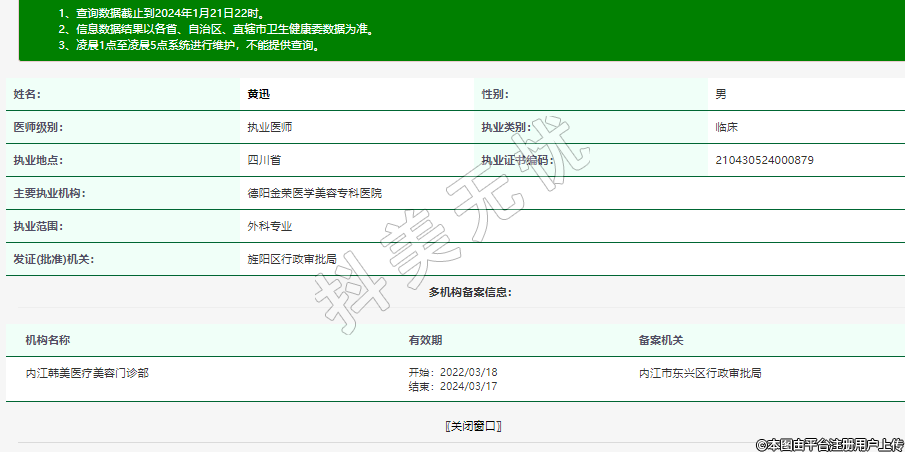
Task: Click the 临床 category value
Action: click(x=727, y=127)
